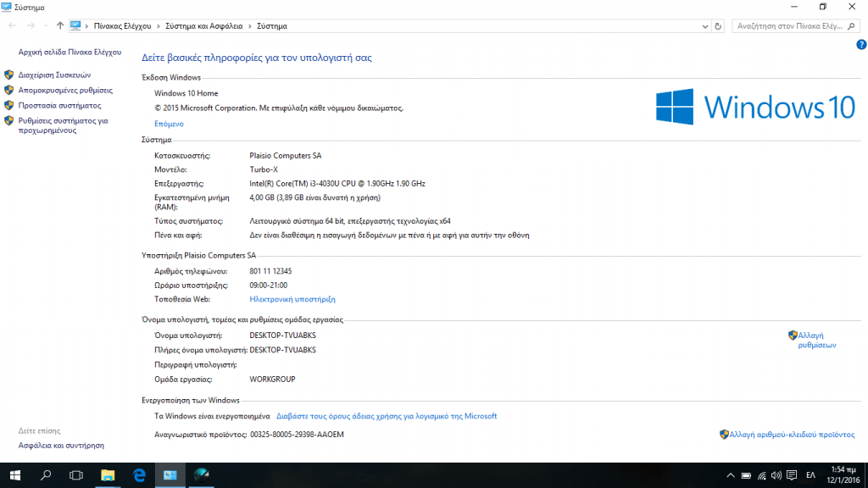The width and height of the screenshot is (868, 488).
Task: Open recent locations dropdown arrow
Action: 46,26
